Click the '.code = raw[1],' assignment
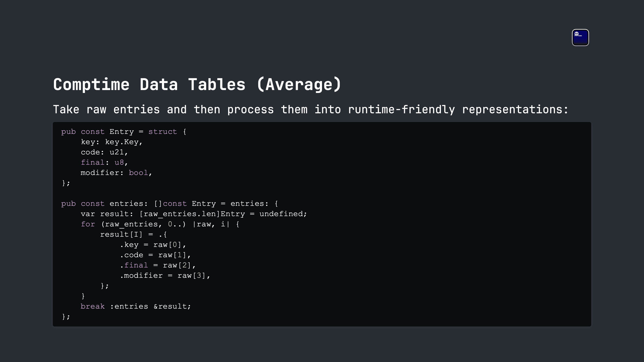Viewport: 644px width, 362px height. coord(155,255)
